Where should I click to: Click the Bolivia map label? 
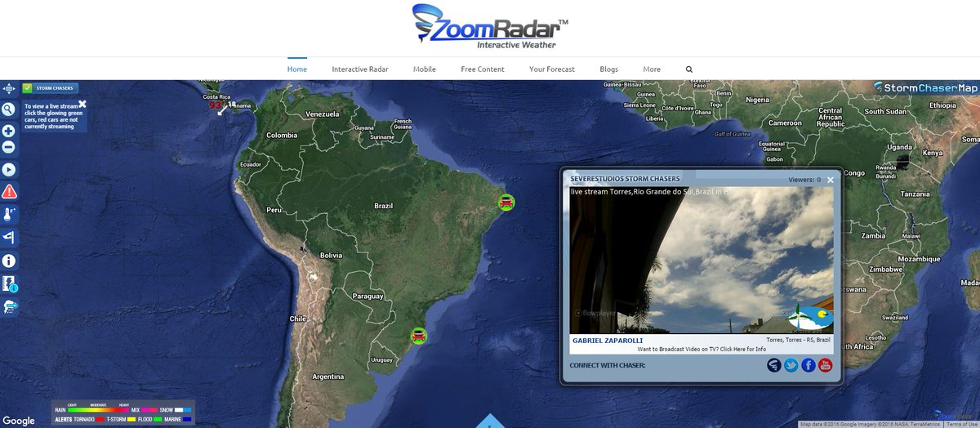tap(331, 256)
